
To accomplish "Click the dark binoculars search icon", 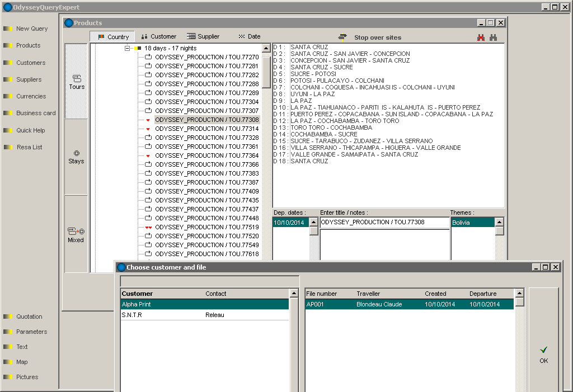I will 493,37.
